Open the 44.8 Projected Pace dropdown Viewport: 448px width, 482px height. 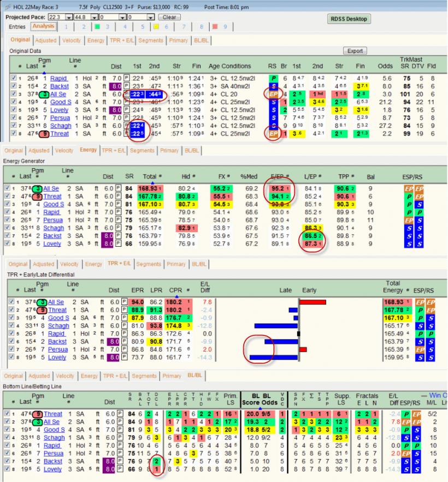pyautogui.click(x=95, y=17)
